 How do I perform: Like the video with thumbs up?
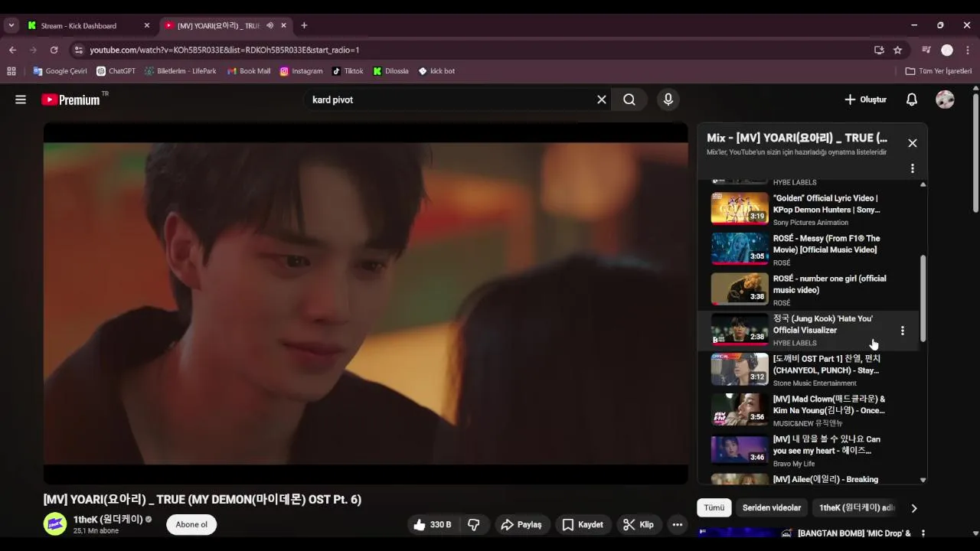pos(432,524)
